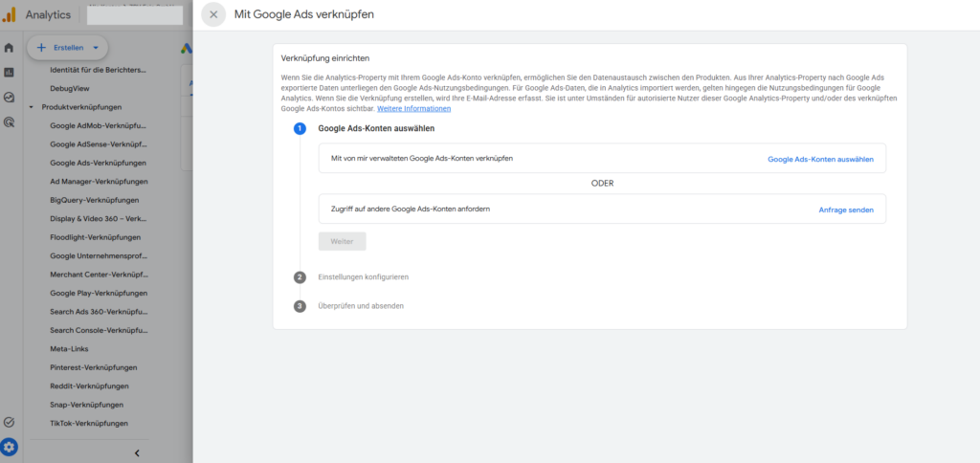Click the Google Analytics logo
The image size is (980, 463).
[x=10, y=14]
